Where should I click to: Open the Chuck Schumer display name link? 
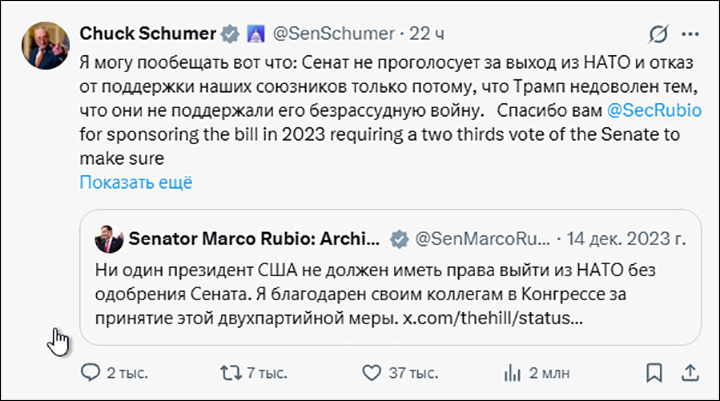146,34
